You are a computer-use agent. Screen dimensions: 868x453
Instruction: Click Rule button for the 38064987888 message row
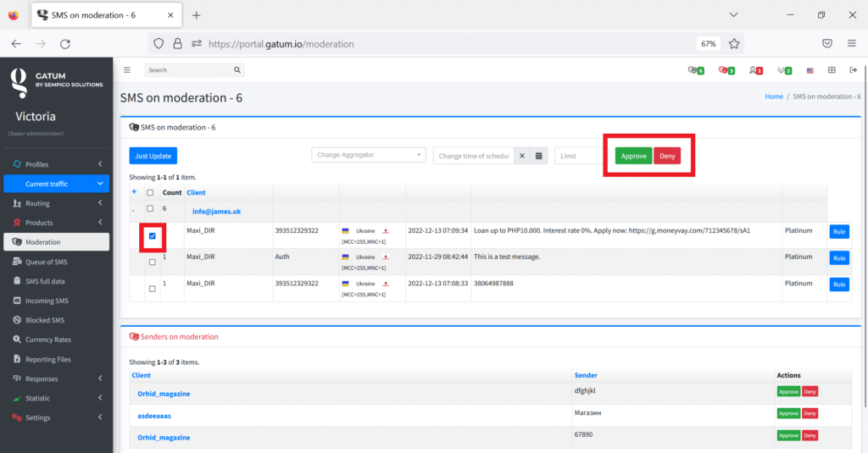point(839,285)
